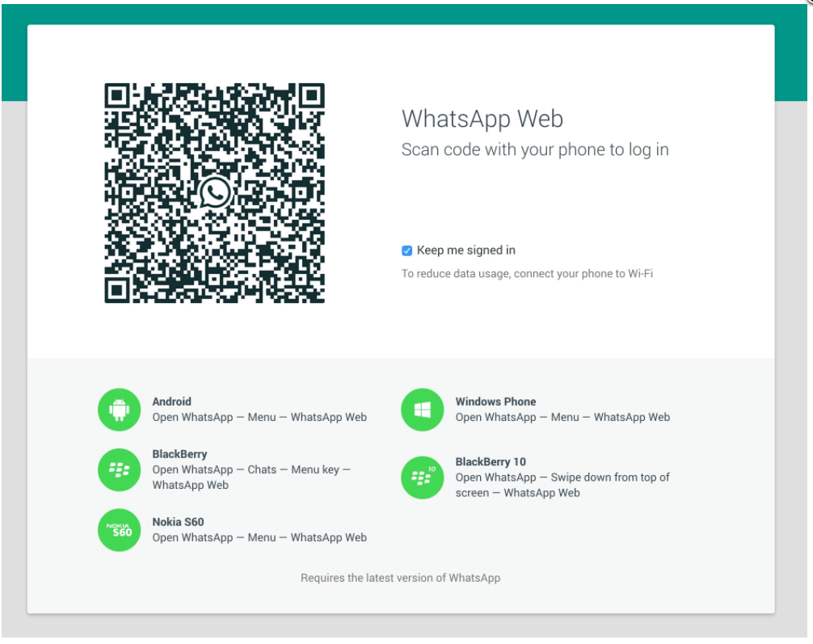Click Nokia S60 instructions line

pyautogui.click(x=259, y=537)
